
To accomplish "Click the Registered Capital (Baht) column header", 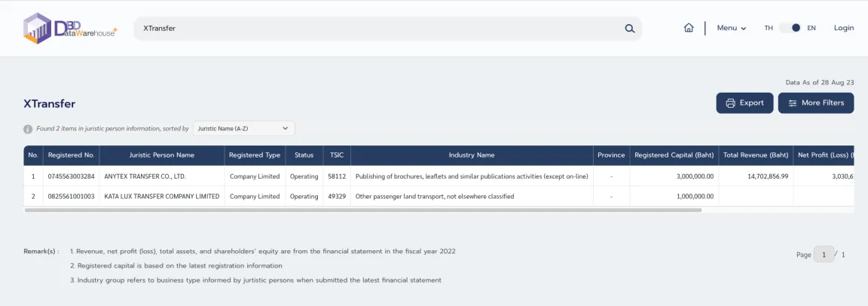I will 674,155.
